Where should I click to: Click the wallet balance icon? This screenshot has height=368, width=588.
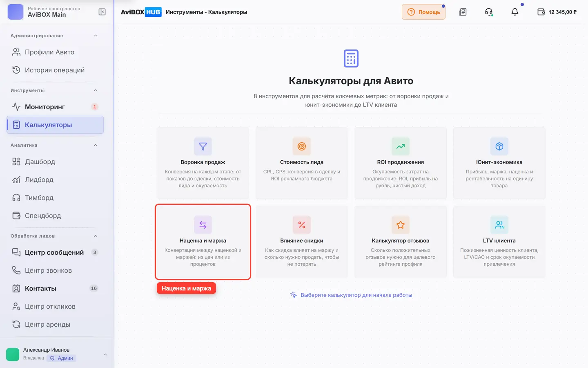tap(541, 12)
